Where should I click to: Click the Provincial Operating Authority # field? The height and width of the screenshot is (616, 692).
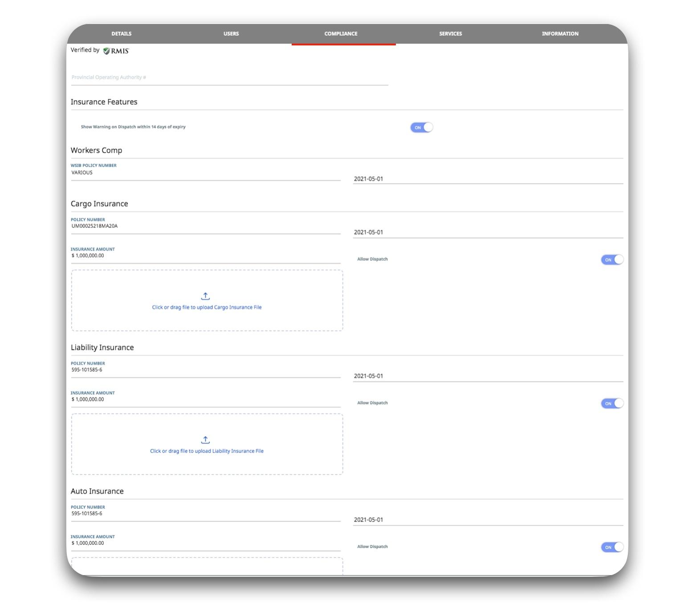coord(229,77)
